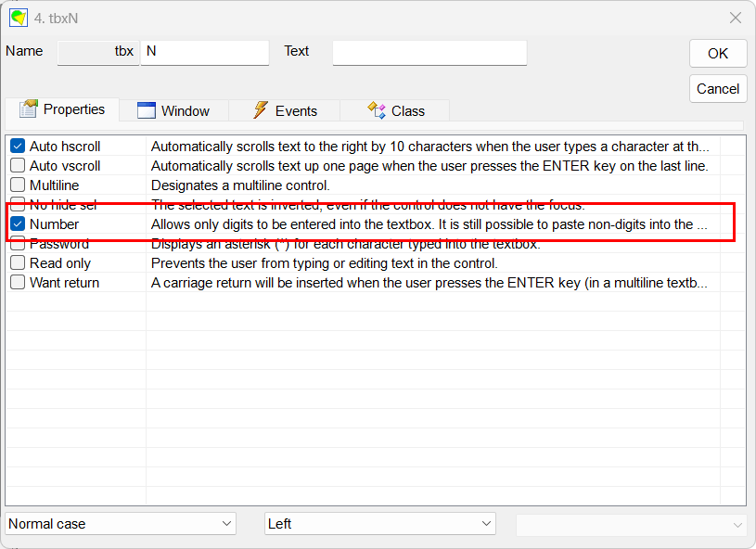756x549 pixels.
Task: Click the Read only description text
Action: click(325, 263)
